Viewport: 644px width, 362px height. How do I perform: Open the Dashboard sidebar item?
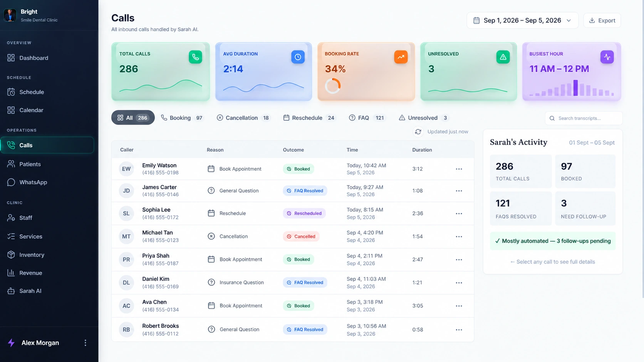(28, 58)
